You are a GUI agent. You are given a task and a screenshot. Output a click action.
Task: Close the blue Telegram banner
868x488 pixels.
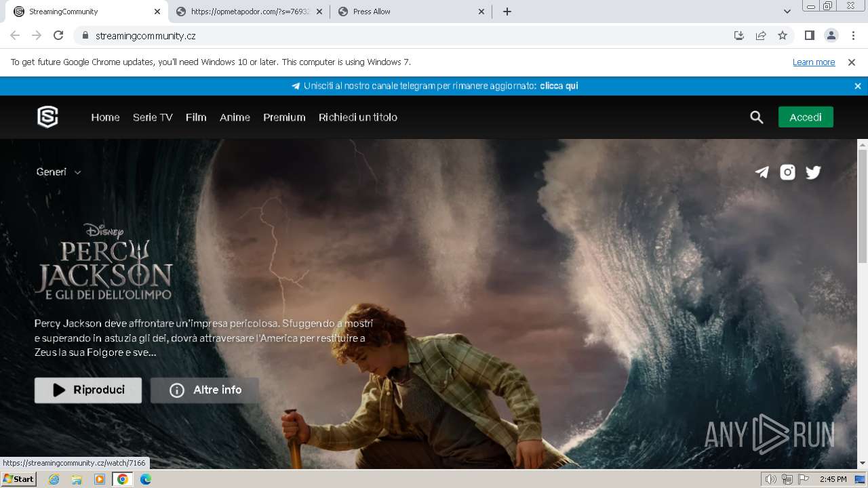858,86
